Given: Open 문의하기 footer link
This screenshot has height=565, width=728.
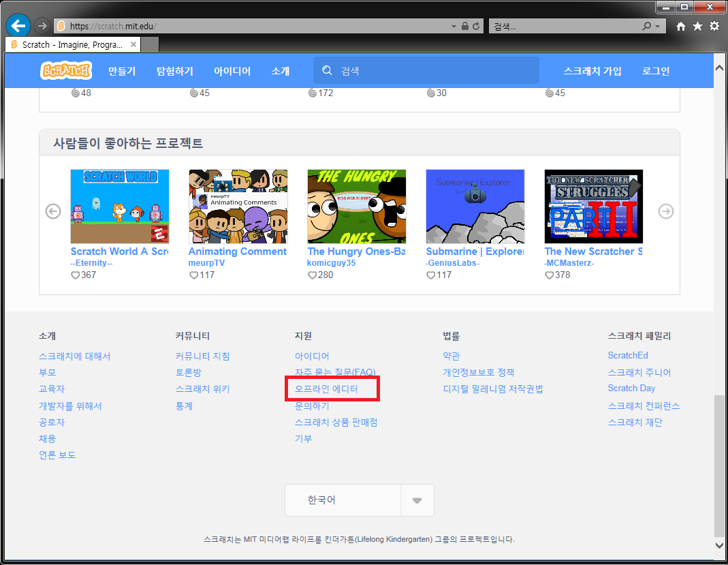Looking at the screenshot, I should [312, 406].
